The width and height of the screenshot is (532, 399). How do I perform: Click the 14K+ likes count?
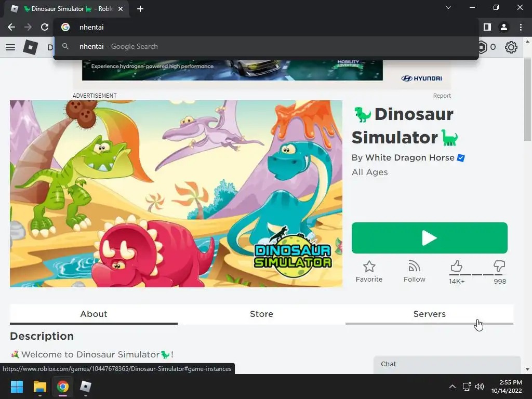457,281
